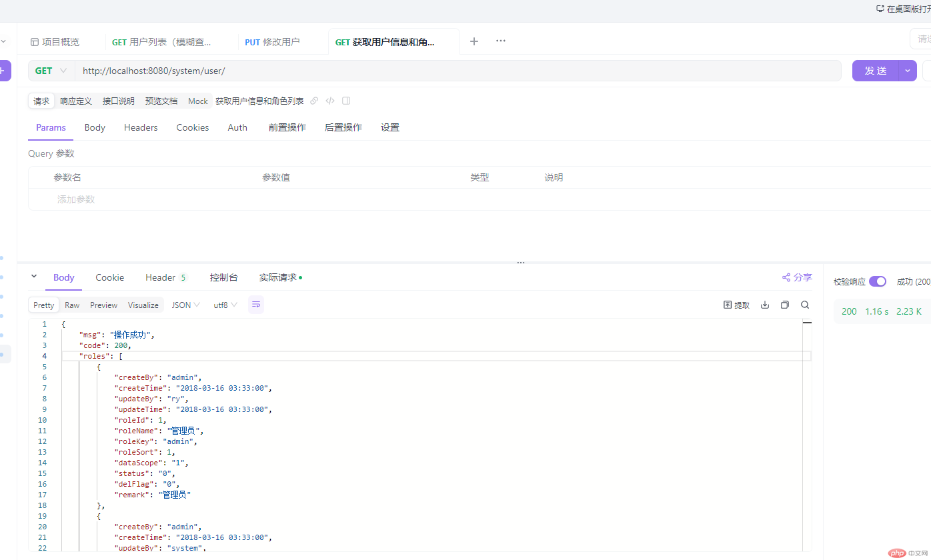Select Visualize response view
The width and height of the screenshot is (931, 560).
click(x=143, y=305)
